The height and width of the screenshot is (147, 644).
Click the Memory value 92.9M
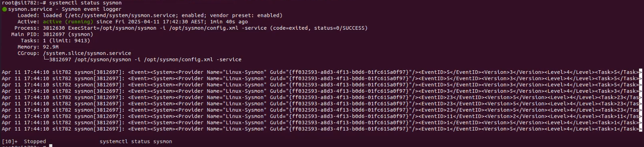pos(51,47)
